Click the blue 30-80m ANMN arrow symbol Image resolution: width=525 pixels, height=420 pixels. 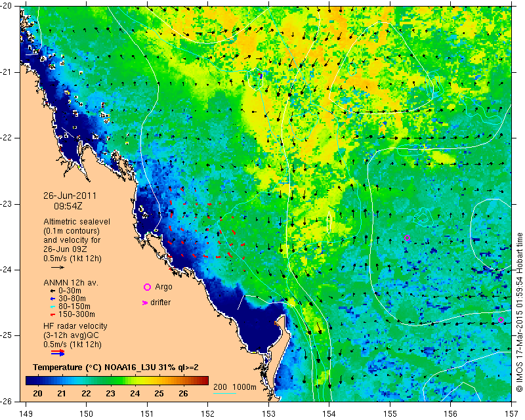[x=52, y=299]
